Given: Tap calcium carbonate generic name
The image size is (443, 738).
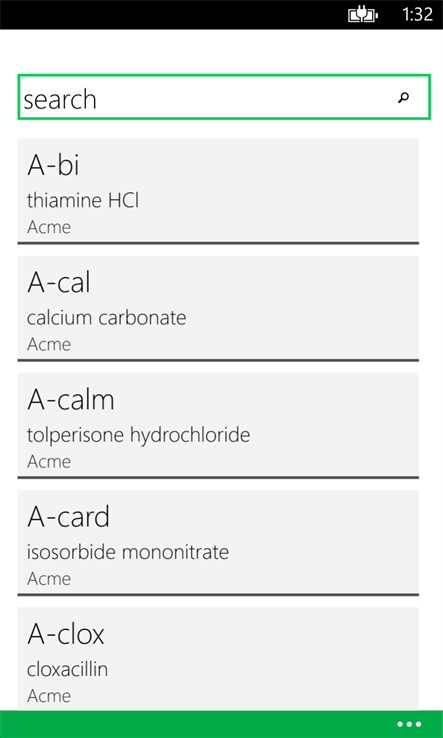Looking at the screenshot, I should (106, 318).
